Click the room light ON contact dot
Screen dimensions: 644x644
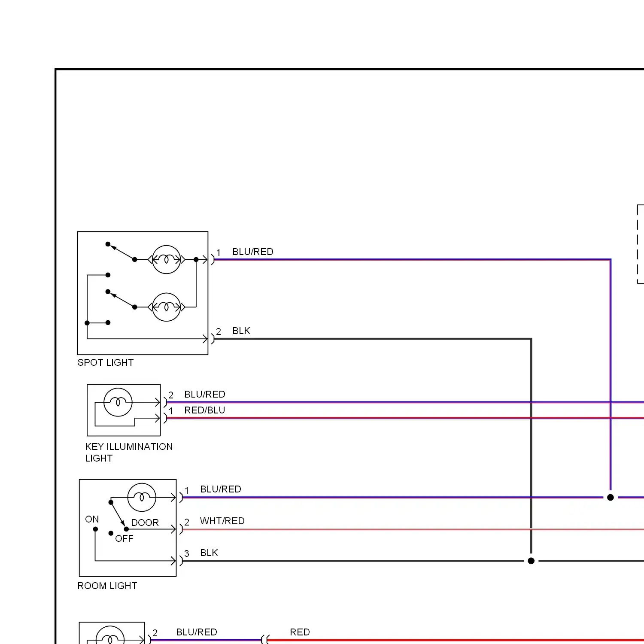point(95,529)
